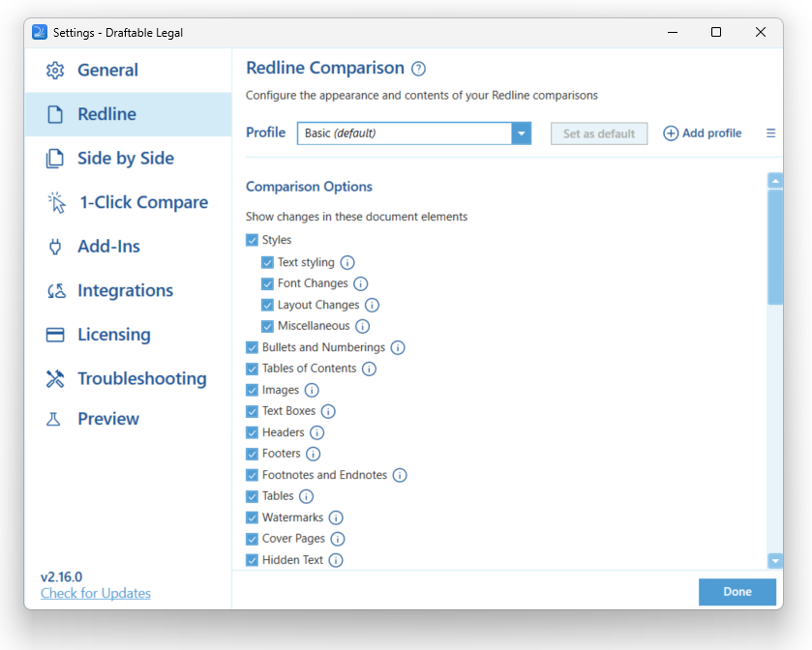The width and height of the screenshot is (812, 650).
Task: Click the Preview flask icon
Action: coord(53,419)
